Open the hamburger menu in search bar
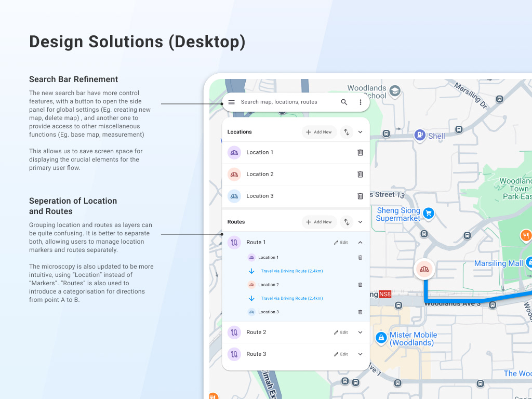The height and width of the screenshot is (399, 532). [231, 102]
